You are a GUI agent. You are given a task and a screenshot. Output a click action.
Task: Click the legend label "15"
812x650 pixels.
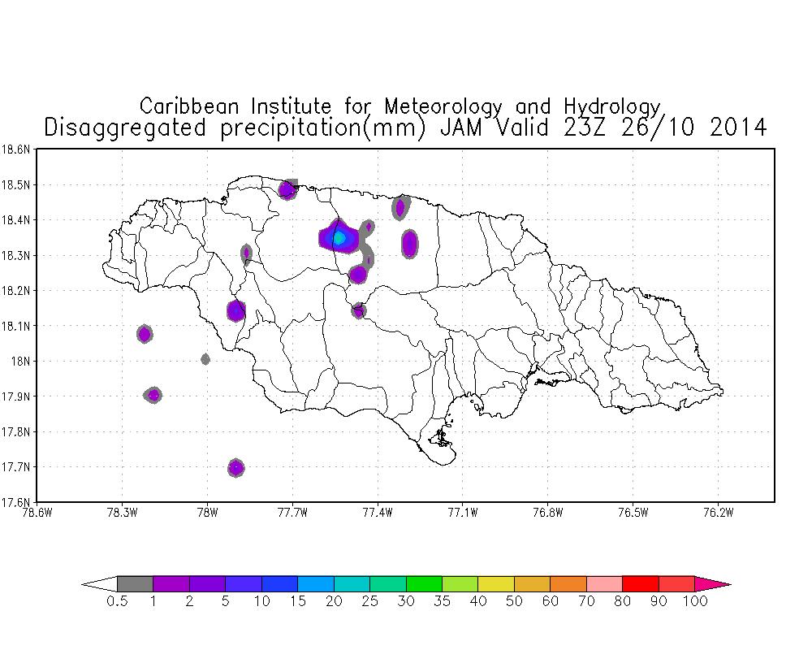(298, 601)
